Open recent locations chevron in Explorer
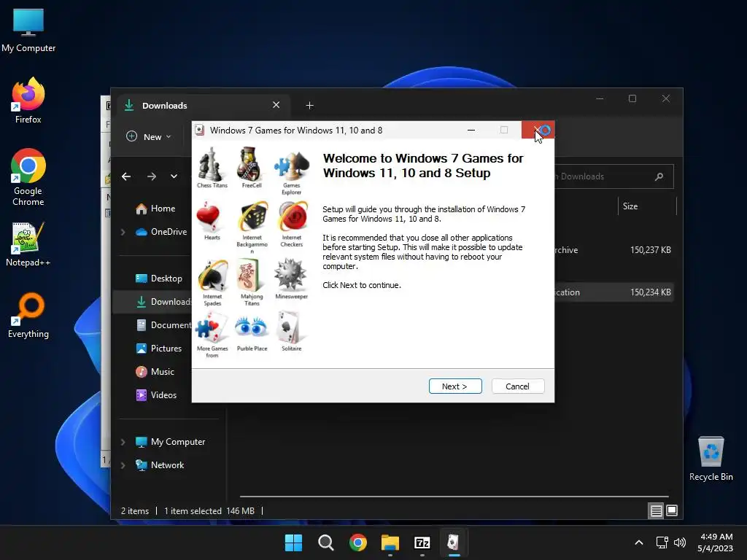Image resolution: width=747 pixels, height=560 pixels. click(x=174, y=176)
